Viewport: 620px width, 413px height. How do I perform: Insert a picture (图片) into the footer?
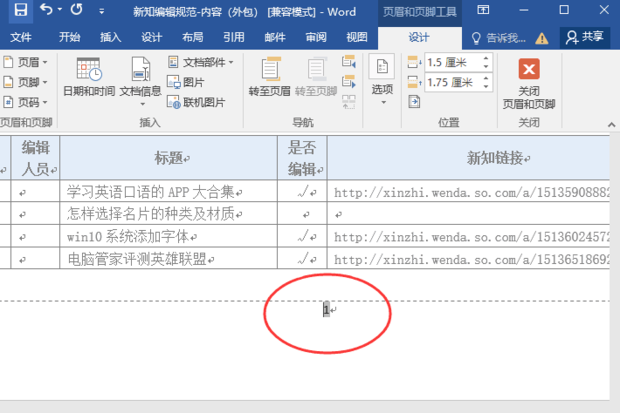(185, 82)
